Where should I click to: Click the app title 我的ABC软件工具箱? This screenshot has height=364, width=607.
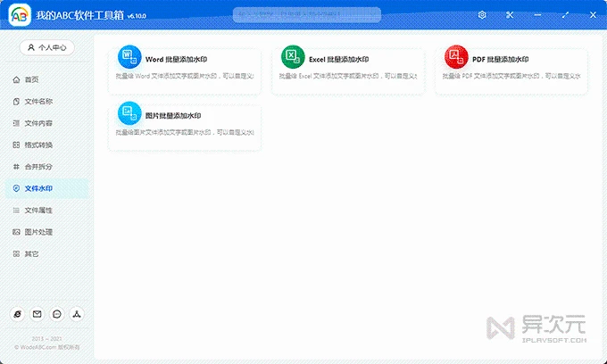pyautogui.click(x=79, y=15)
